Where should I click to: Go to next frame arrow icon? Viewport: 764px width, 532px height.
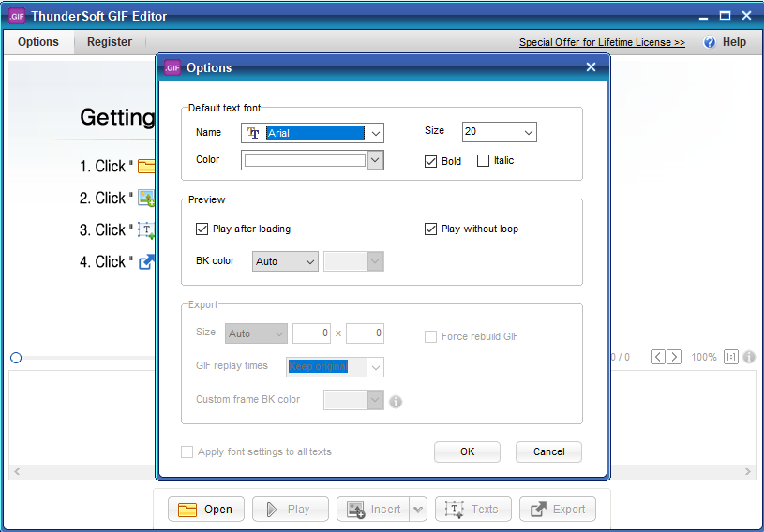[x=674, y=357]
